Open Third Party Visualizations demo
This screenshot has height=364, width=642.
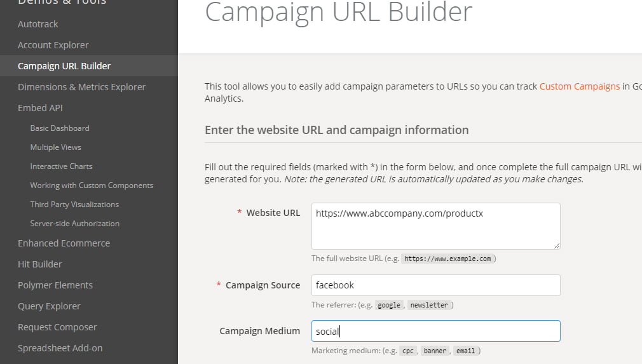74,205
